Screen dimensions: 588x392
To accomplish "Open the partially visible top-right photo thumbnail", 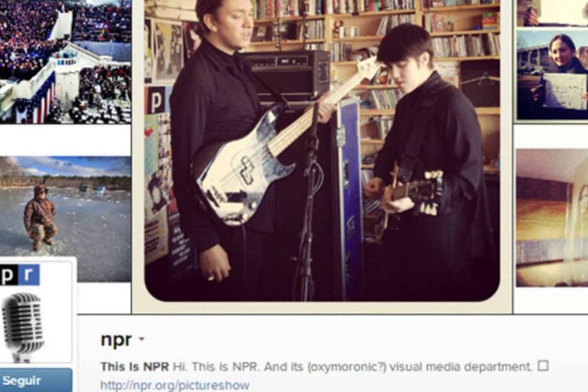I will pos(552,13).
